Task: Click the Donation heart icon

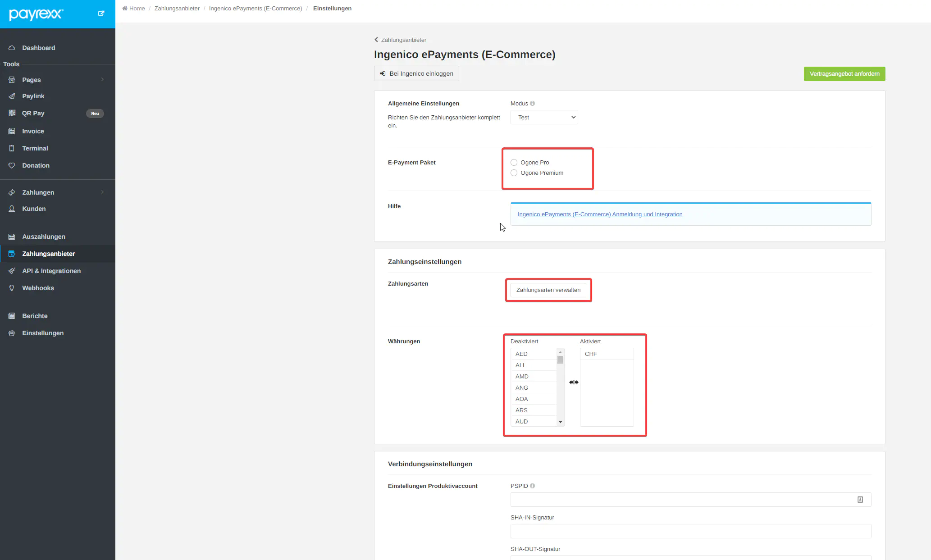Action: (12, 165)
